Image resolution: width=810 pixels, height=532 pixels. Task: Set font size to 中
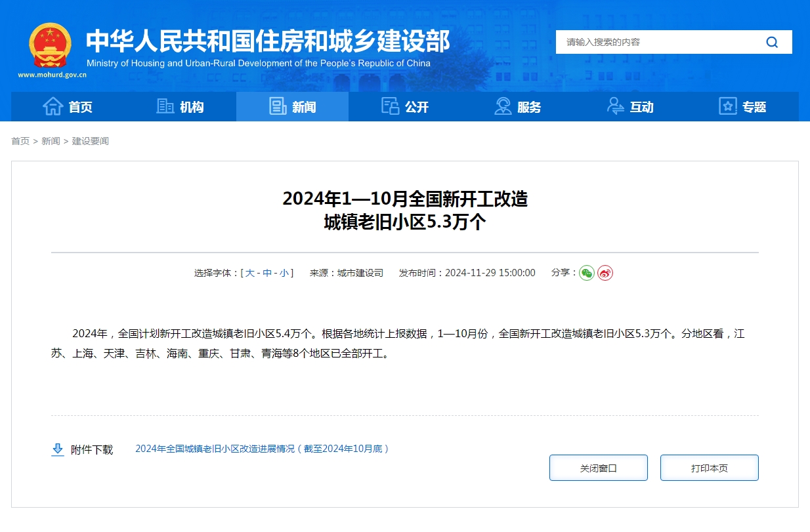click(x=267, y=273)
